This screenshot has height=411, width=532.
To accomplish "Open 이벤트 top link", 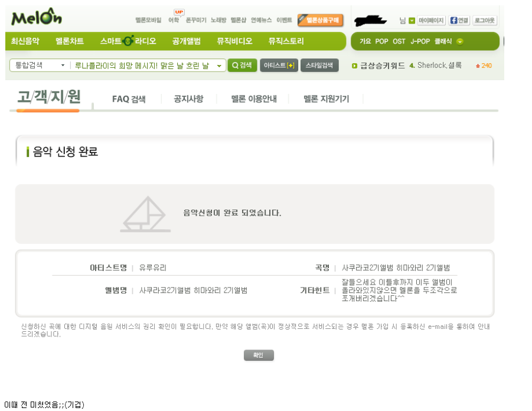I will click(284, 20).
